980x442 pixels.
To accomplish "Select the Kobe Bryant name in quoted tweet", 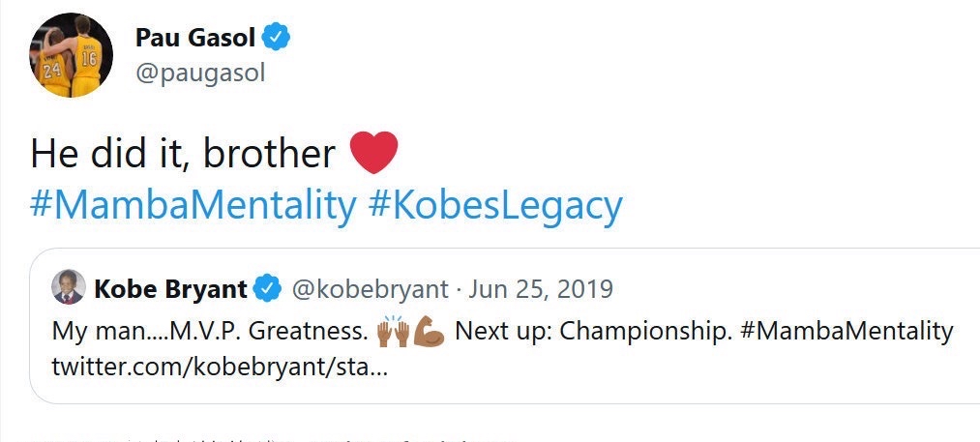I will (x=172, y=288).
